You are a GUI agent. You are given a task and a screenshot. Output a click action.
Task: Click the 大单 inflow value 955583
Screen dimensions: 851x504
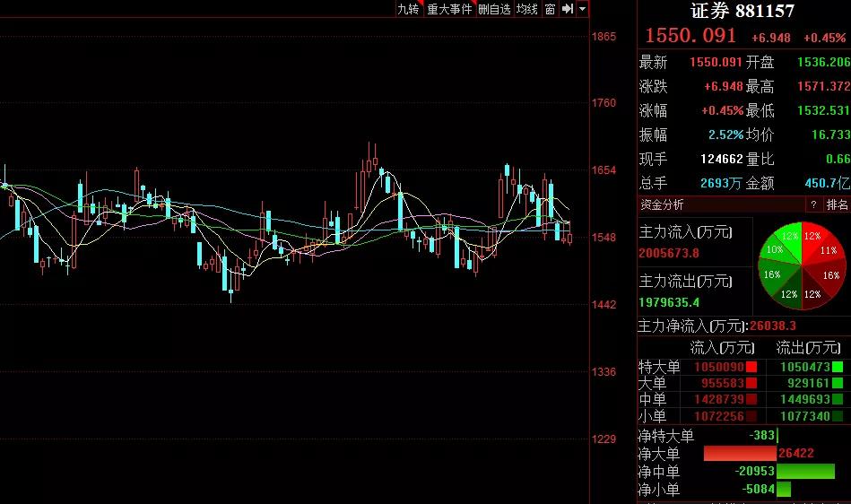point(723,383)
